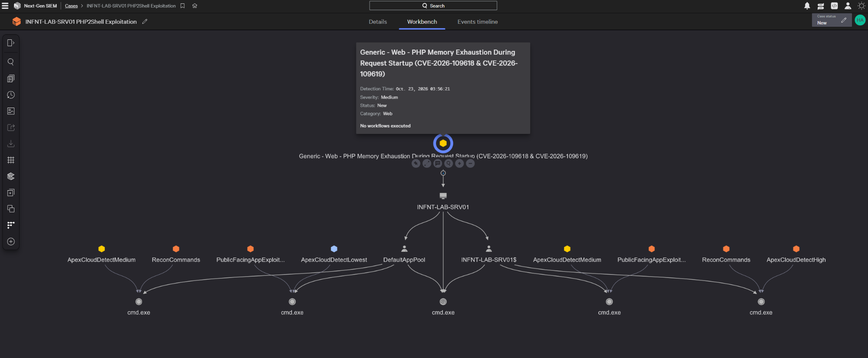Click the sidebar magnifier search tool
This screenshot has height=358, width=868.
11,62
